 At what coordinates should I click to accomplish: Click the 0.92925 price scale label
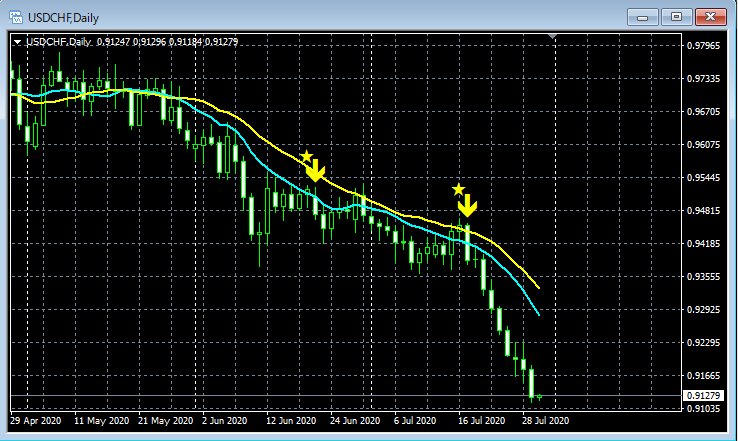(x=703, y=309)
